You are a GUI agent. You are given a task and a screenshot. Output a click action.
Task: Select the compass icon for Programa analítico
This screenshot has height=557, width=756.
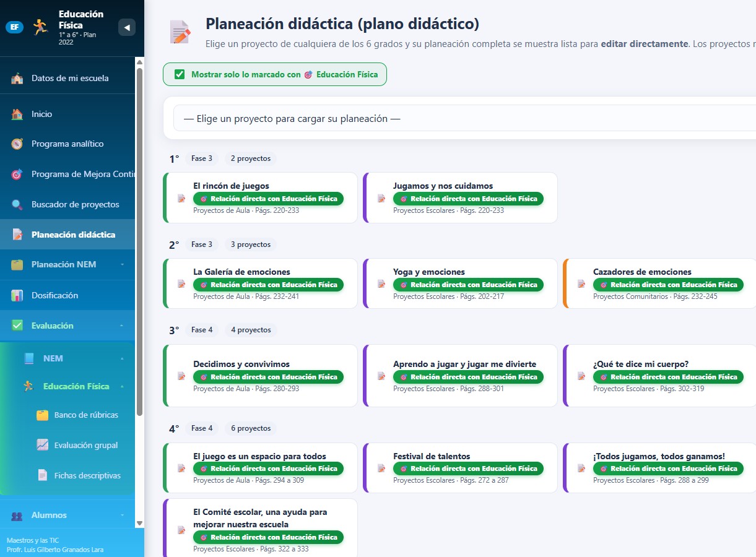click(17, 144)
